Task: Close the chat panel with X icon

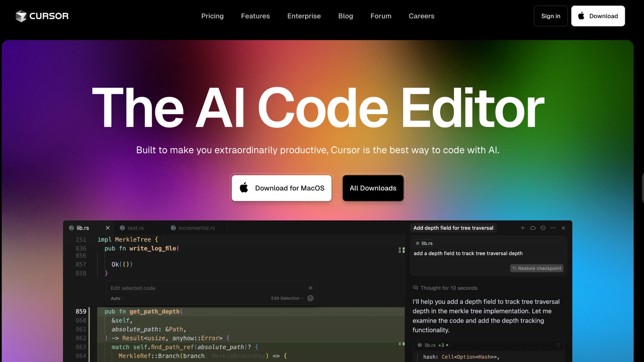Action: point(563,228)
